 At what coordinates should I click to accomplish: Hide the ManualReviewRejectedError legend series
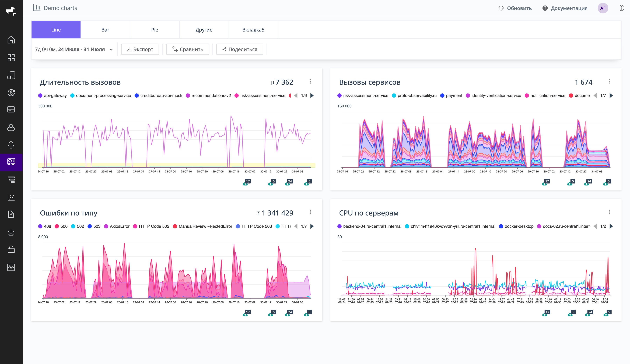coord(202,226)
